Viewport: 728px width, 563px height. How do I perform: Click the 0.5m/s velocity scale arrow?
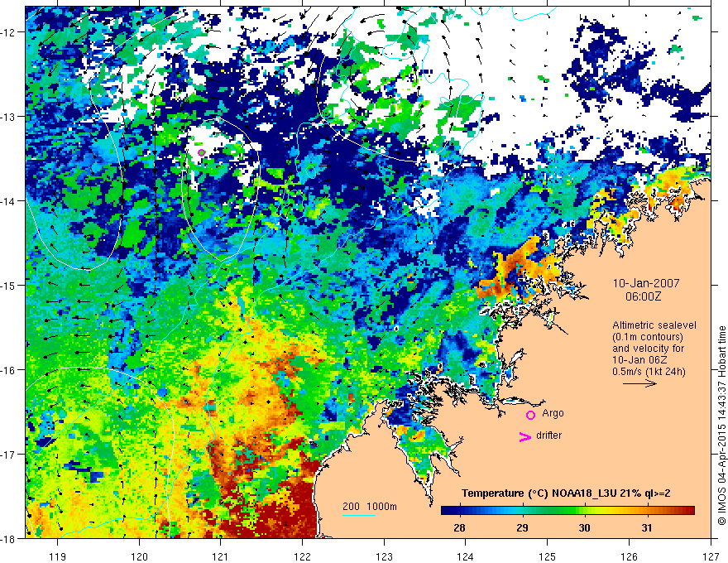pyautogui.click(x=639, y=383)
